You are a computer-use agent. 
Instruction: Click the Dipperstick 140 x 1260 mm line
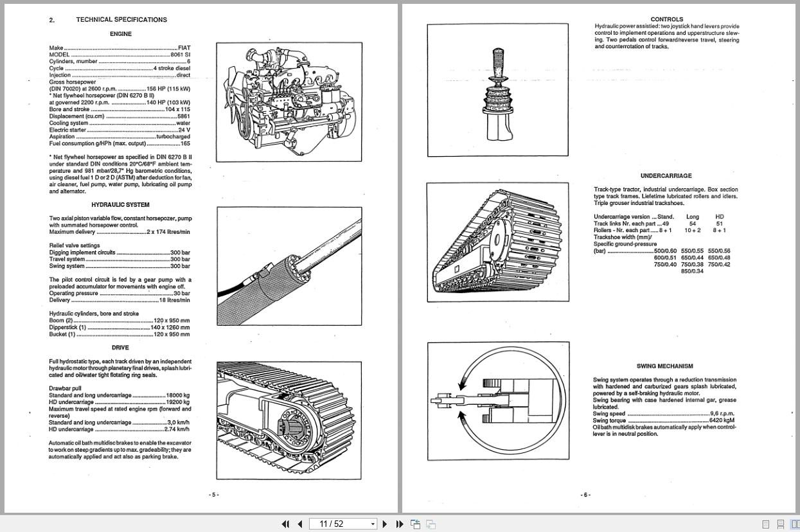click(120, 328)
